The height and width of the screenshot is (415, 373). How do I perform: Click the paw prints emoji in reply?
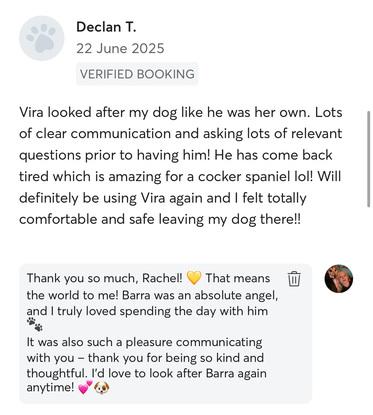(35, 324)
